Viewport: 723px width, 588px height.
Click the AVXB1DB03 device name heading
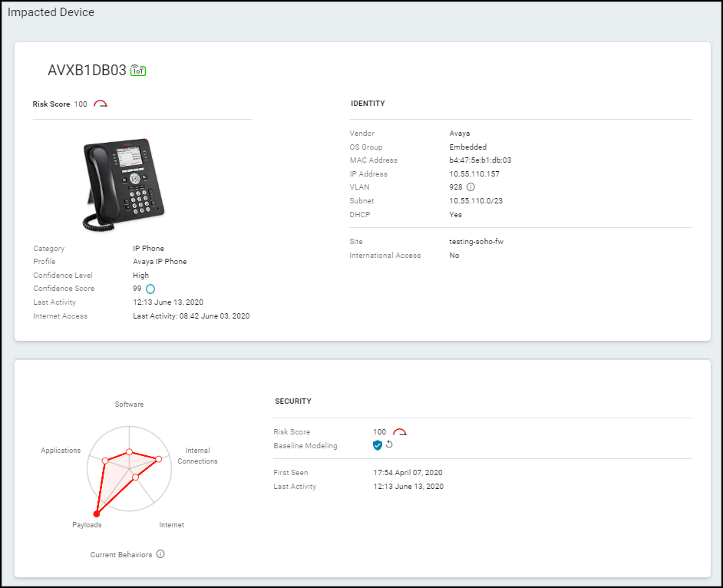(87, 71)
